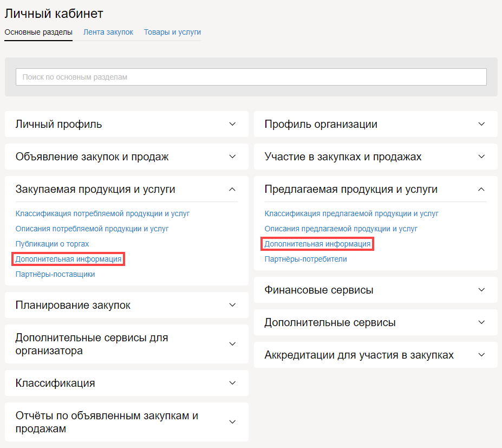Expand Отчёты по объявленным закупкам и продажам
This screenshot has height=448, width=502.
pos(232,422)
